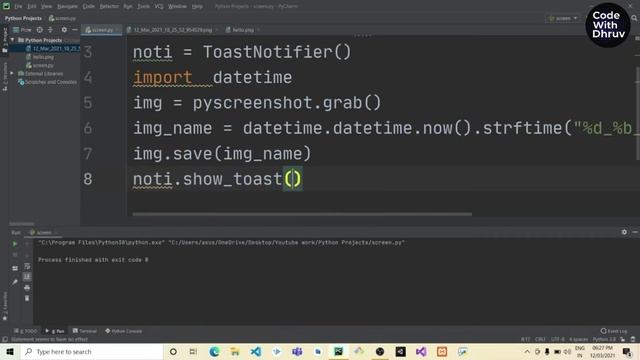
Task: Select screen.py in the Project tree
Action: pos(40,65)
